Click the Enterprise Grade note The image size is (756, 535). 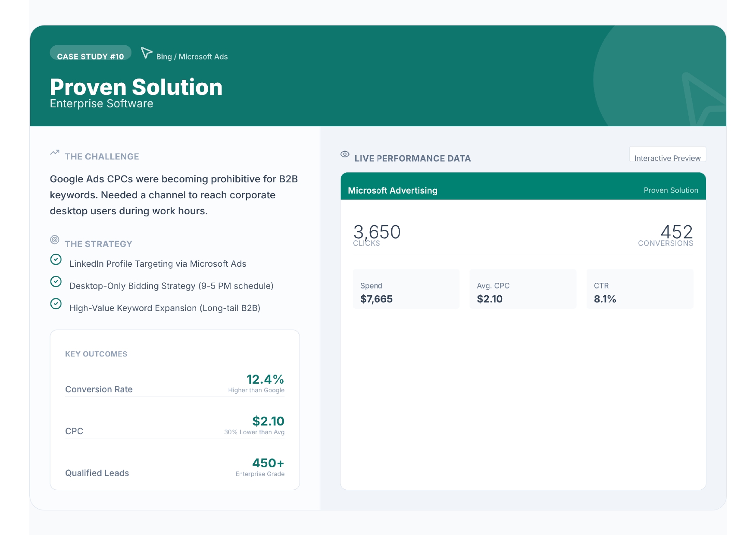[x=260, y=474]
